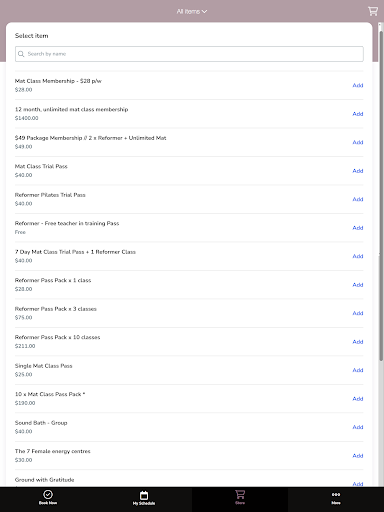Add Reformer Pass Pack x 3 classes

click(358, 313)
